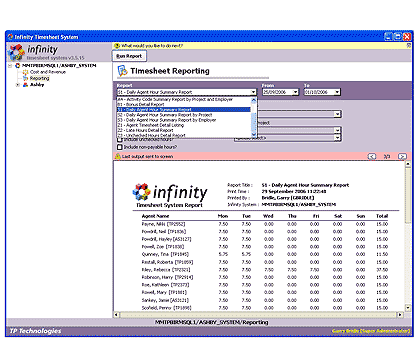Click the 'Quinney, Tina' row in the report
The height and width of the screenshot is (363, 420).
tap(265, 254)
